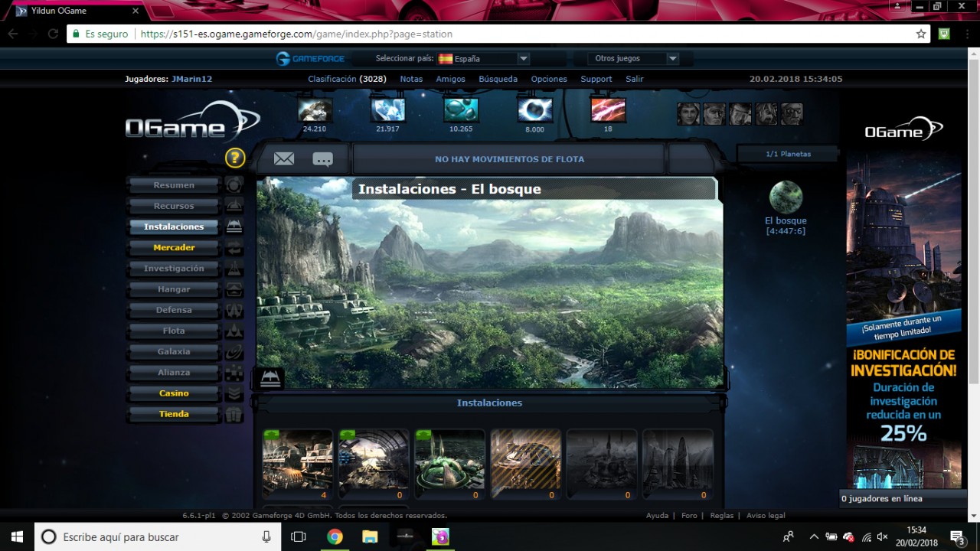The width and height of the screenshot is (980, 551).
Task: Open the Seleccionar país España dropdown
Action: (x=483, y=58)
